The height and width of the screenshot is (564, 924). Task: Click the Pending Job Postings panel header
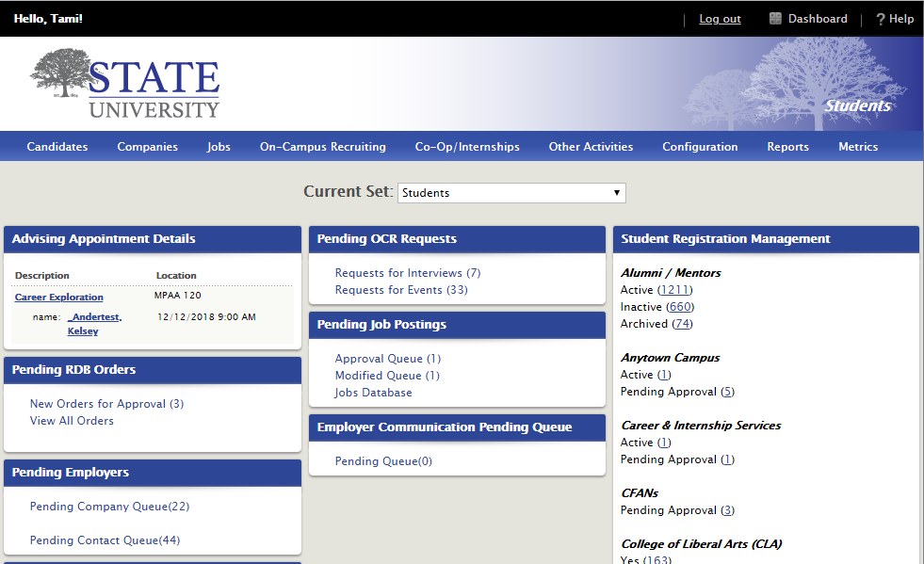point(457,325)
